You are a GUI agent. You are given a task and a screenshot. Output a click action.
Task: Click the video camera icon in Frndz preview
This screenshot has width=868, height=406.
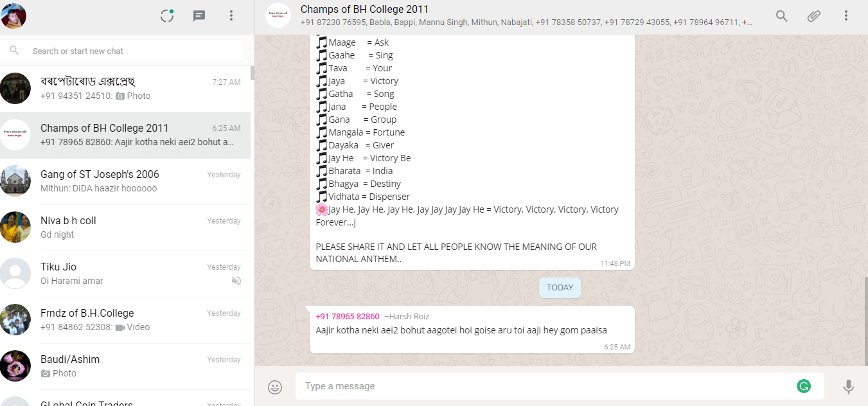click(120, 327)
